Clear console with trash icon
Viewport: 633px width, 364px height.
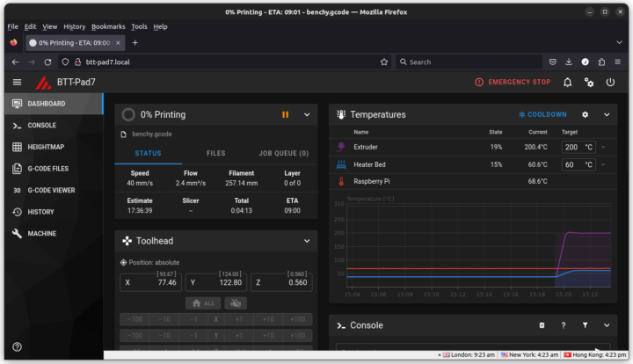click(542, 325)
